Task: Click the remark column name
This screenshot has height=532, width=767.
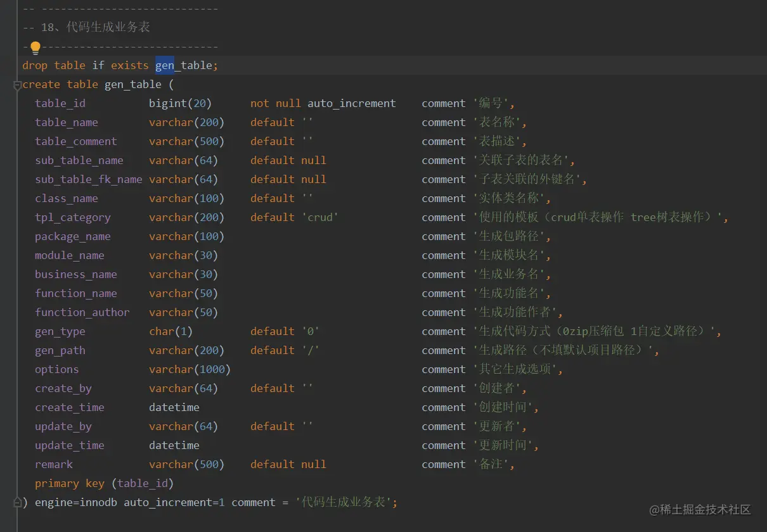Action: pyautogui.click(x=54, y=464)
